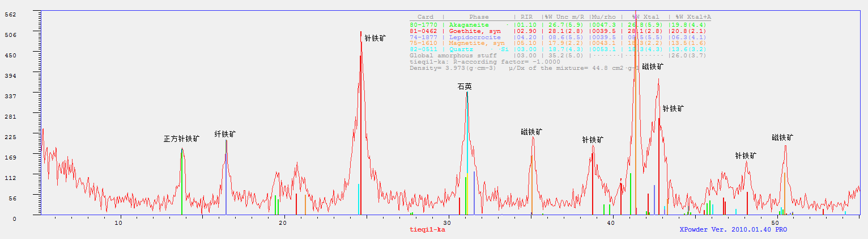Select 针铁矿 label beside the tallest peak near 25
Screen dimensions: 868x239
(x=375, y=39)
